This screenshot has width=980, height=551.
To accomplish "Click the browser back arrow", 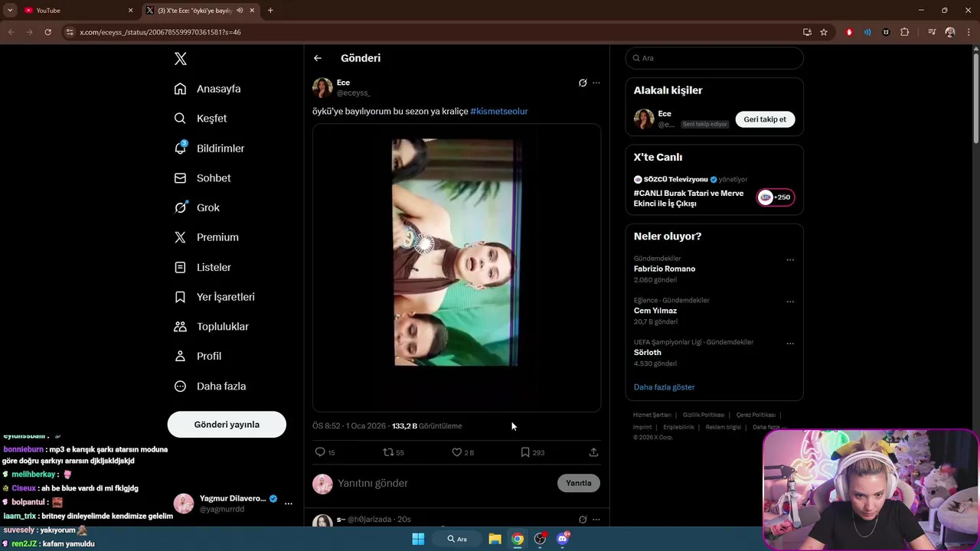I will pos(10,32).
